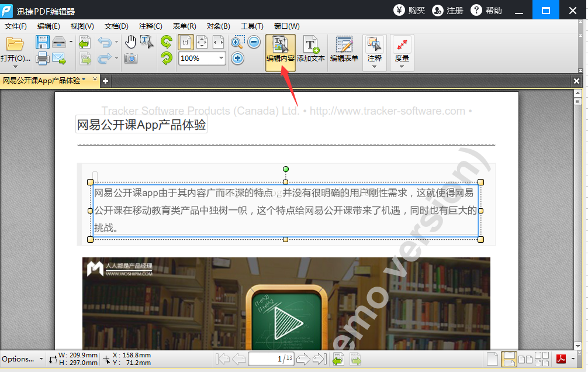Image resolution: width=588 pixels, height=372 pixels.
Task: Go to the next page
Action: (303, 359)
